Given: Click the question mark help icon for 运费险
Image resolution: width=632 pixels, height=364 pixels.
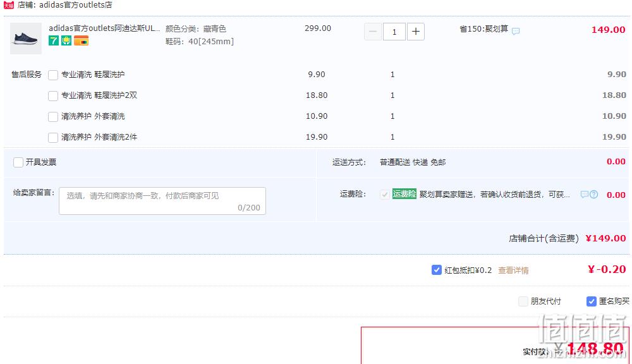Looking at the screenshot, I should (593, 194).
